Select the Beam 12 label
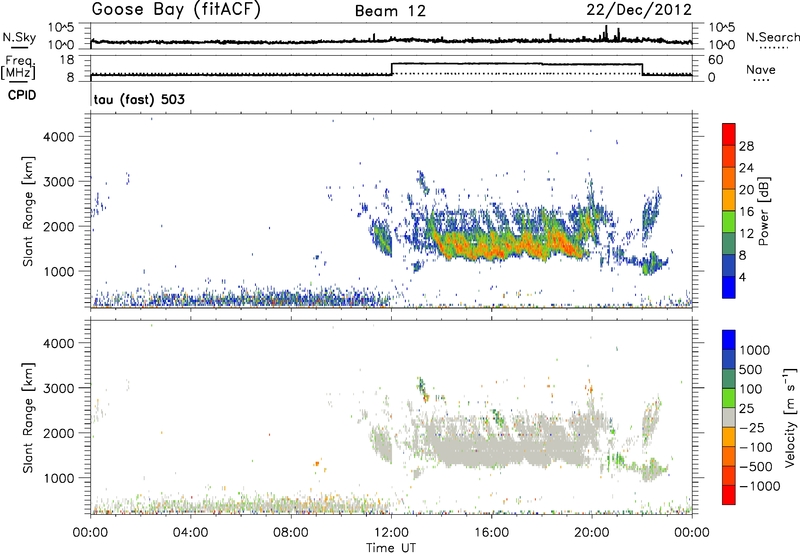 point(390,11)
